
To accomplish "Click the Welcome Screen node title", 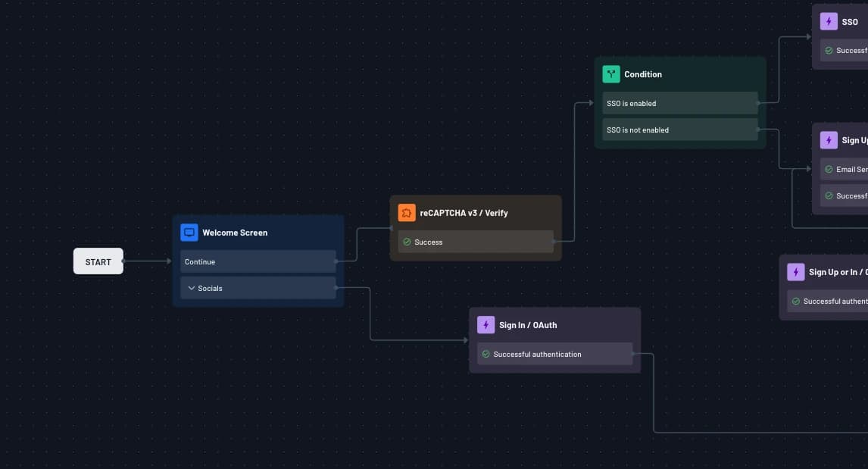I will [235, 233].
